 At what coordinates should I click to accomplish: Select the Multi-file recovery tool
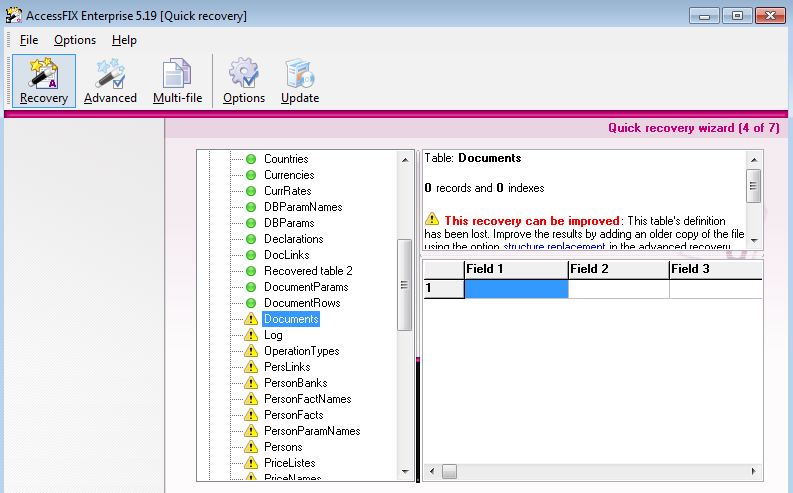click(178, 81)
